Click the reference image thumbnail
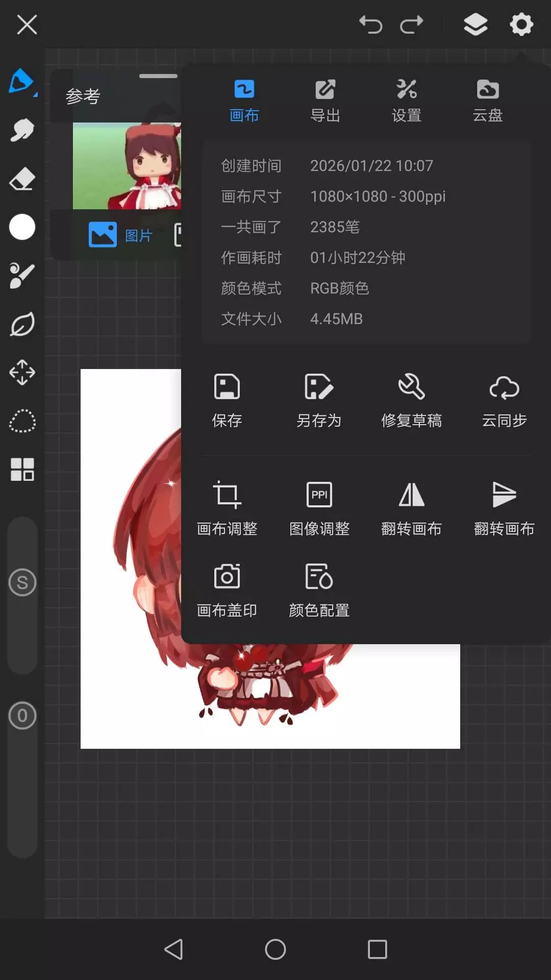The width and height of the screenshot is (551, 980). [127, 166]
